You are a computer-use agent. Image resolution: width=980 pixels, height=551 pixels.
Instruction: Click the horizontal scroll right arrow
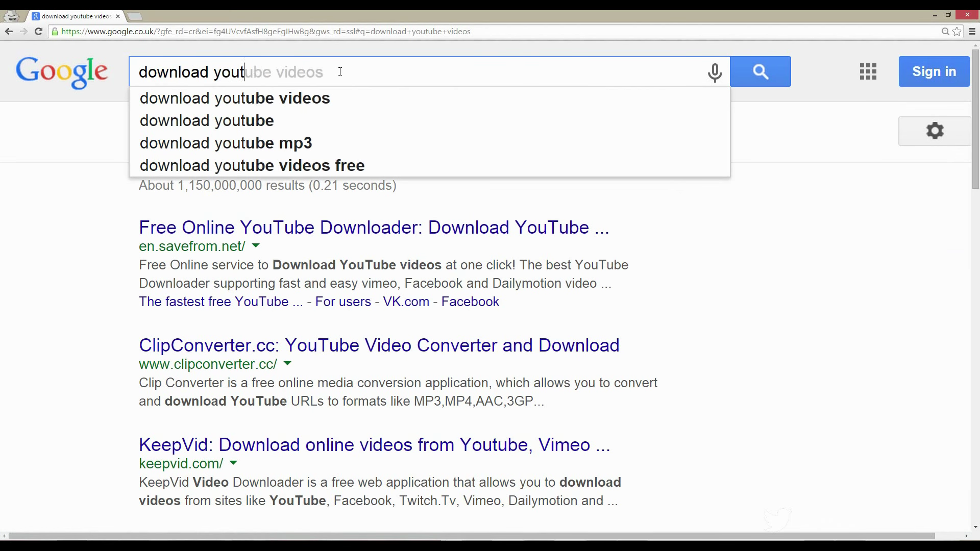(966, 536)
